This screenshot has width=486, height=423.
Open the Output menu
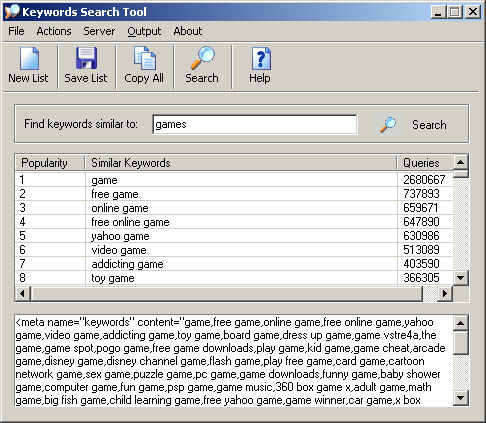click(x=144, y=31)
